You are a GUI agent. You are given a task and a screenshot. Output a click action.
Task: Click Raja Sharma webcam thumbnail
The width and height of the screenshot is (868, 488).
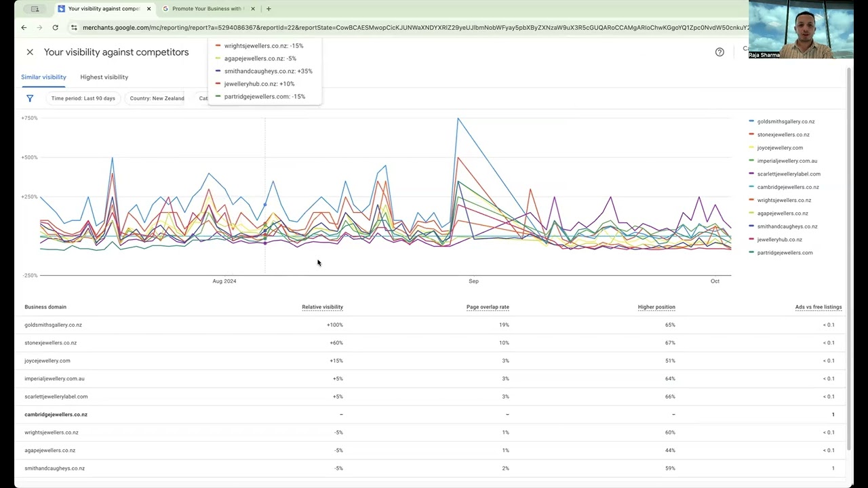click(801, 29)
